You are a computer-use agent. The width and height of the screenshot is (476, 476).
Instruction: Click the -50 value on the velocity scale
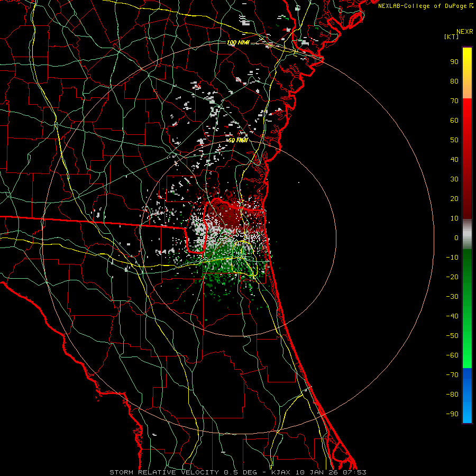coord(452,336)
